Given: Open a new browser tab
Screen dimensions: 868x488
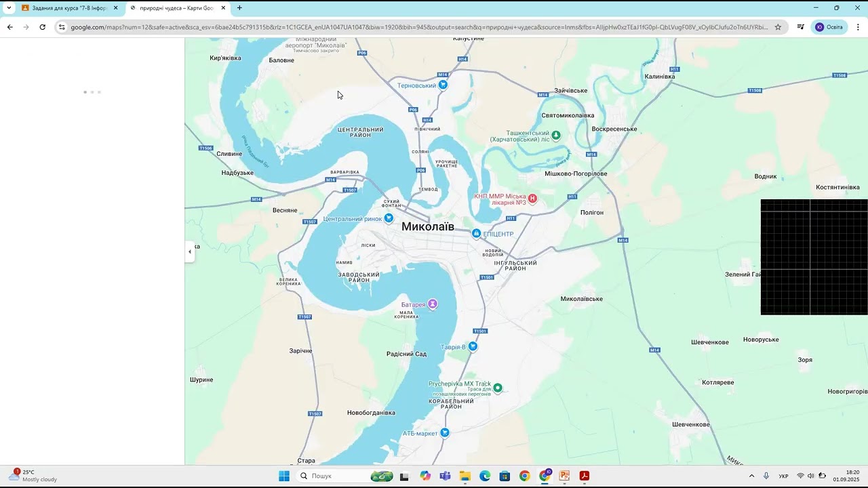Looking at the screenshot, I should [x=239, y=8].
